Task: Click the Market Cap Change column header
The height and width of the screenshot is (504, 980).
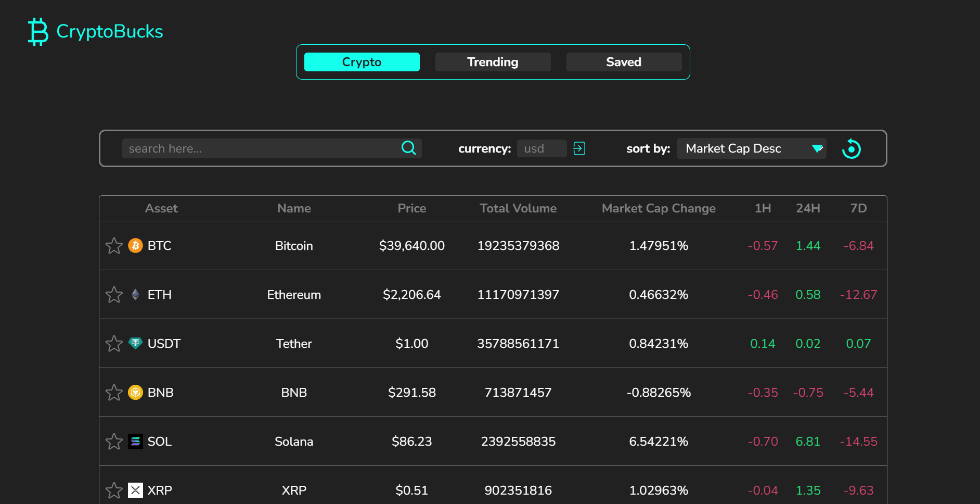Action: tap(659, 208)
